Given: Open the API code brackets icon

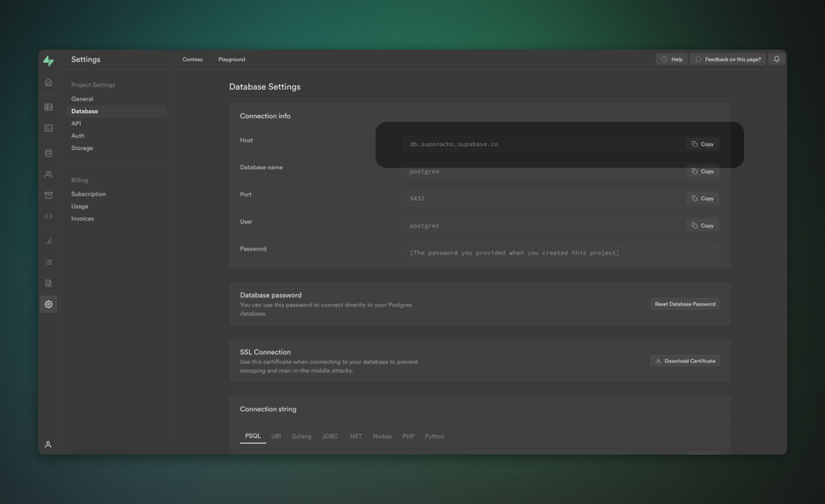Looking at the screenshot, I should coord(48,216).
